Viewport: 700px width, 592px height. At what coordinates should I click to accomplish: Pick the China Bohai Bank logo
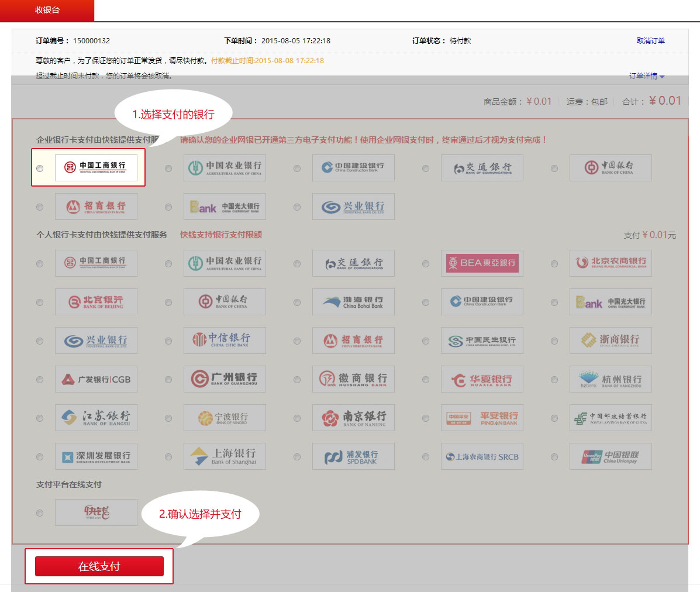click(353, 302)
